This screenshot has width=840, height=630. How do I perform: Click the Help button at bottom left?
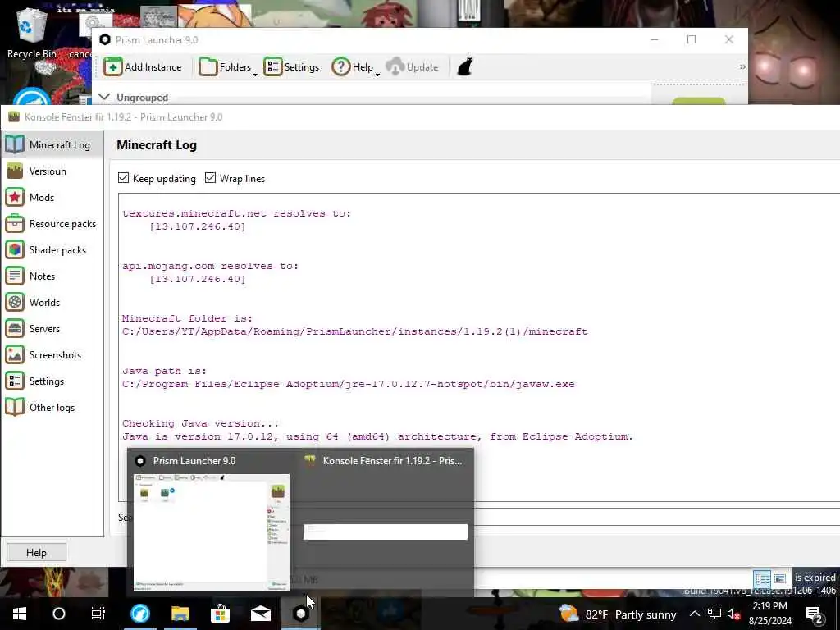[x=36, y=552]
